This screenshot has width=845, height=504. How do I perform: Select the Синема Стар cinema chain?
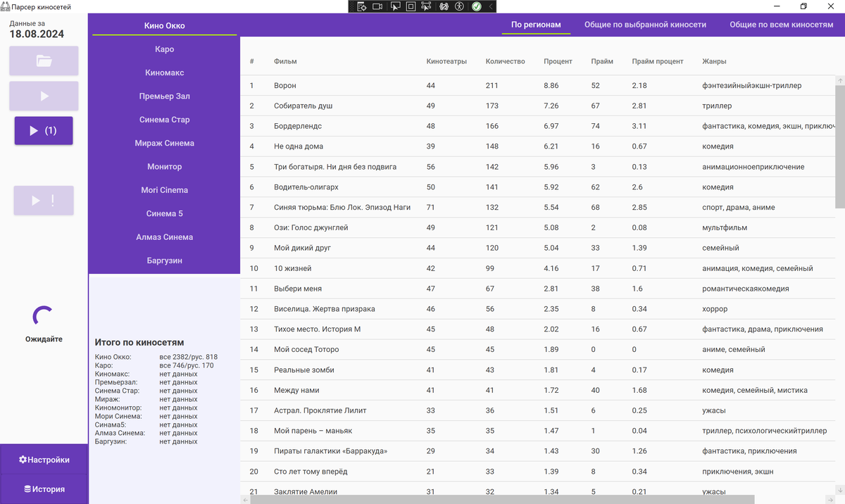[x=164, y=120]
